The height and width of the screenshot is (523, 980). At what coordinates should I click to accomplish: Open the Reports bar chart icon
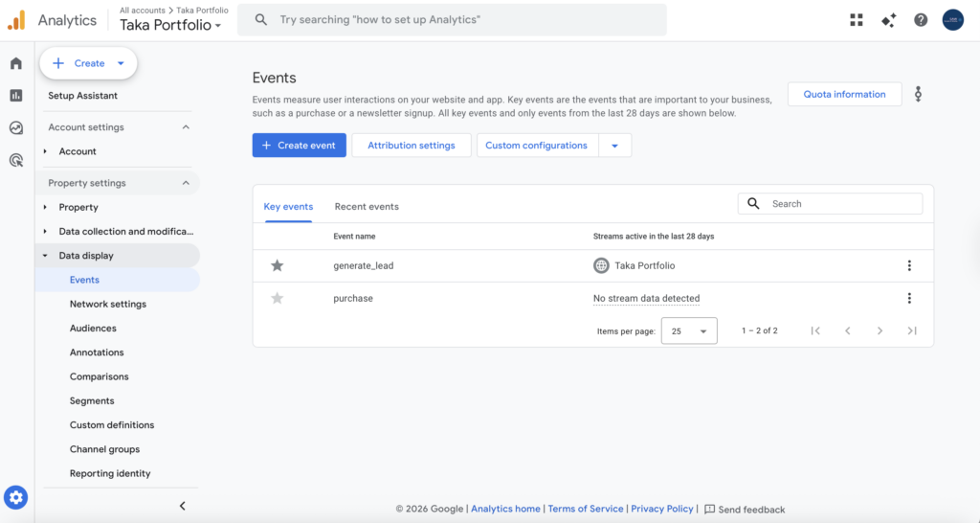click(x=16, y=95)
